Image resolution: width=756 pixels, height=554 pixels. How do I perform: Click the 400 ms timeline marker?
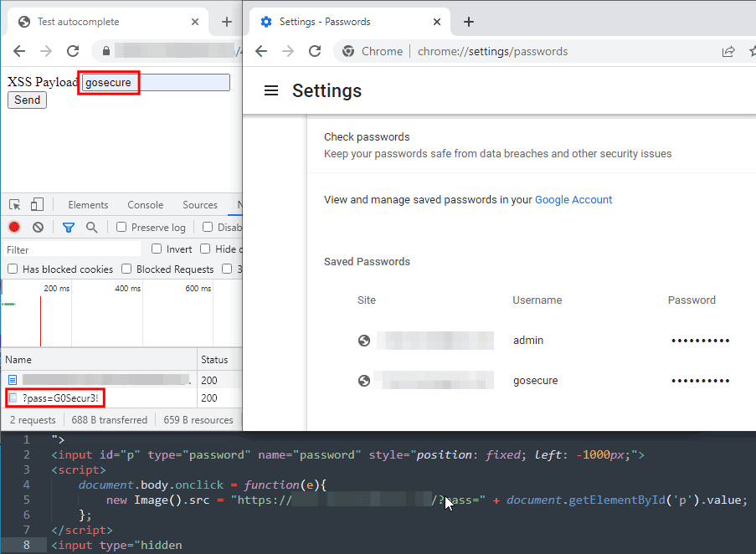point(128,288)
